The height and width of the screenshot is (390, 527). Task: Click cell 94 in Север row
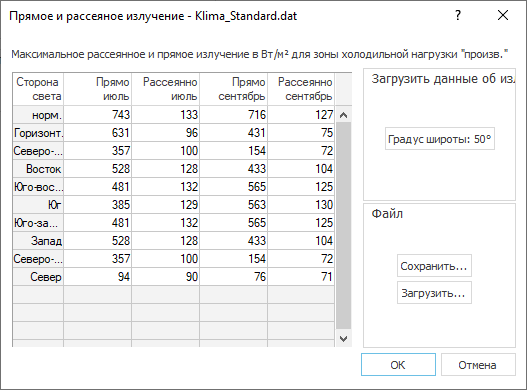coord(97,277)
